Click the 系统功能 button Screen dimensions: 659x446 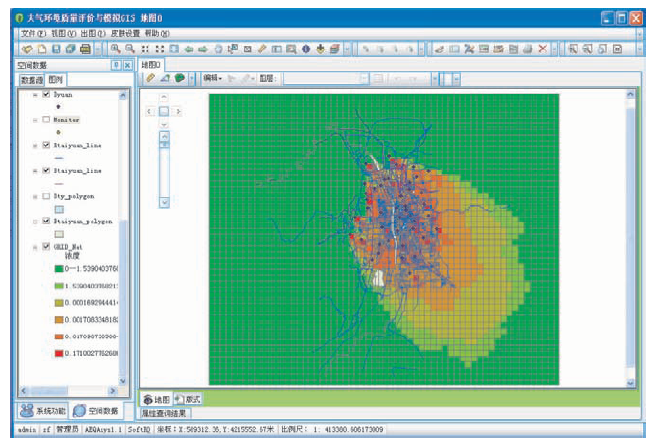tap(43, 410)
